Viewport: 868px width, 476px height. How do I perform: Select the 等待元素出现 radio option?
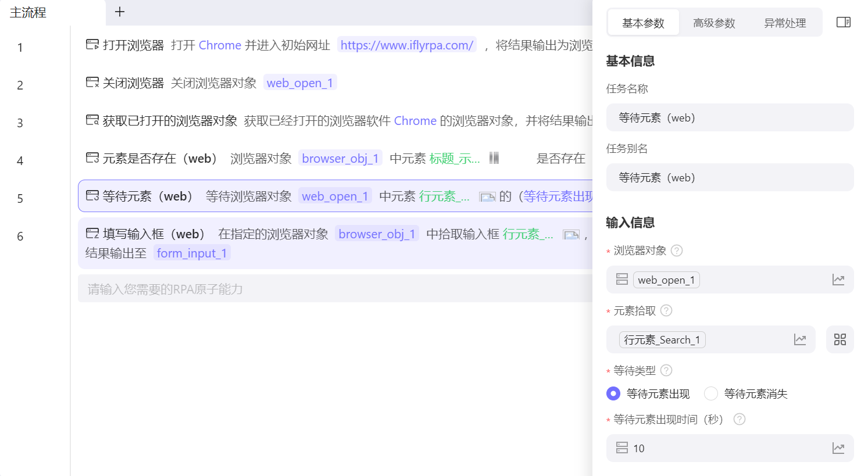(x=613, y=393)
